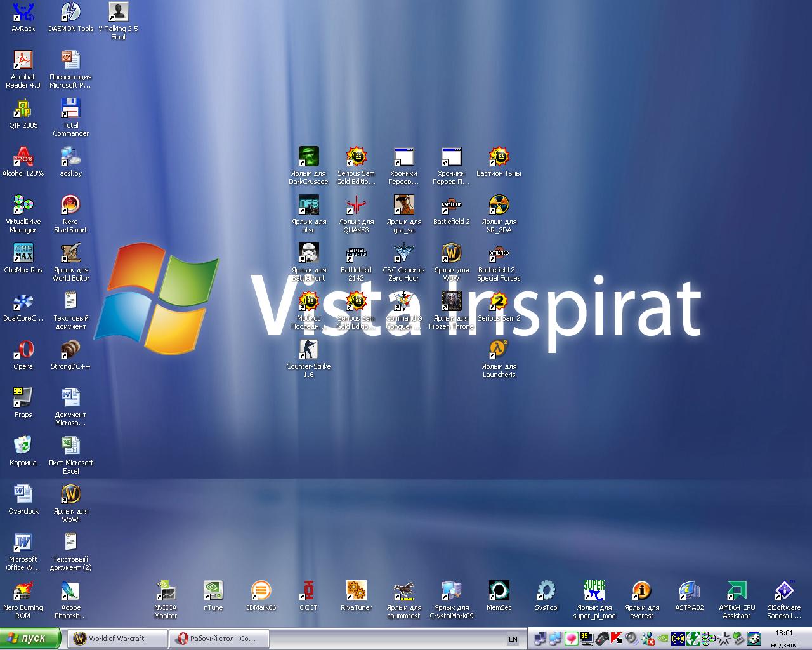Switch to World of Warcraft taskbar button

117,639
